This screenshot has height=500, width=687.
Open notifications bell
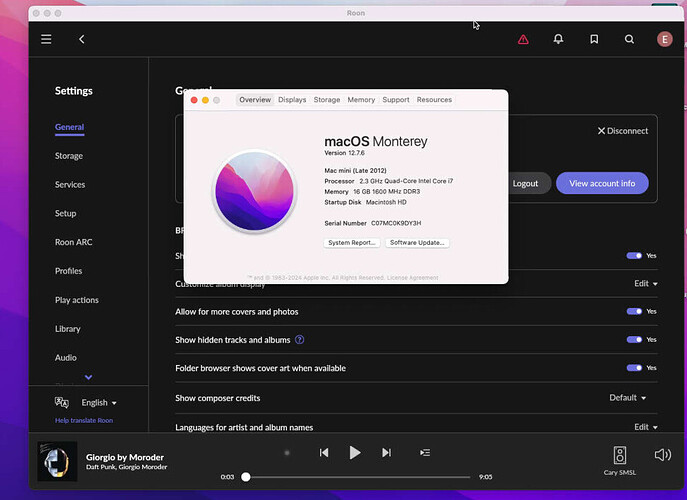(x=558, y=39)
